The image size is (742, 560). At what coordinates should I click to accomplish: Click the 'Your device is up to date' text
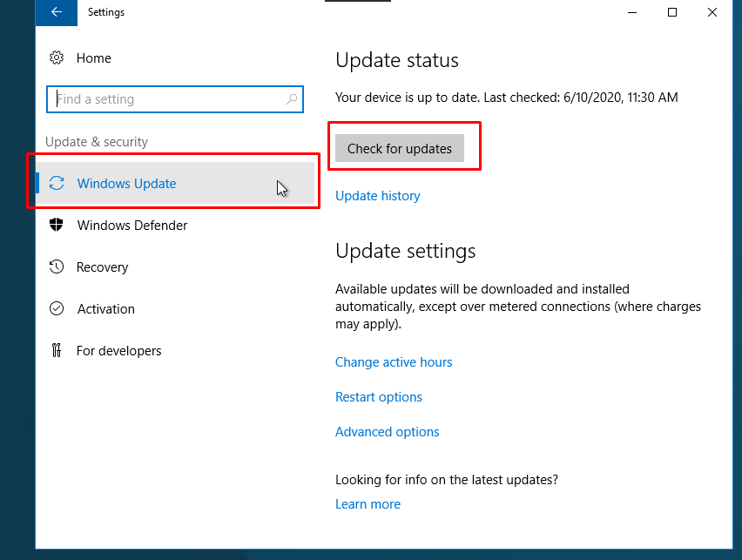tap(506, 98)
